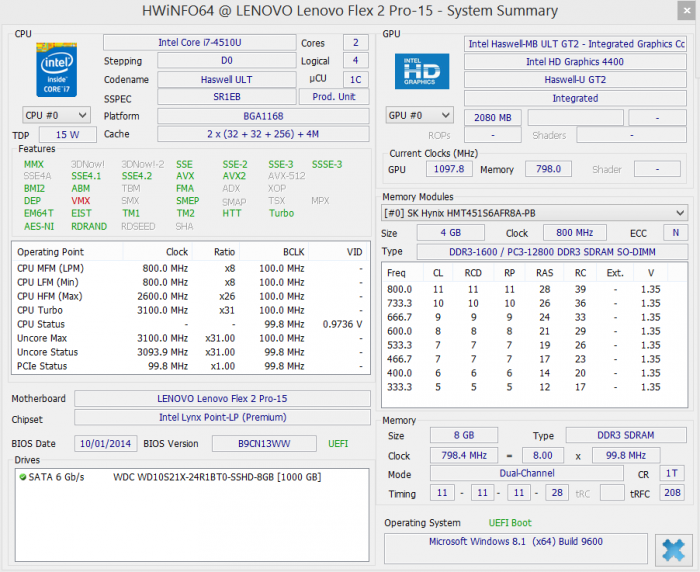Select the 800.0 frequency row in timings table
Viewport: 700px width, 572px height.
coord(535,289)
